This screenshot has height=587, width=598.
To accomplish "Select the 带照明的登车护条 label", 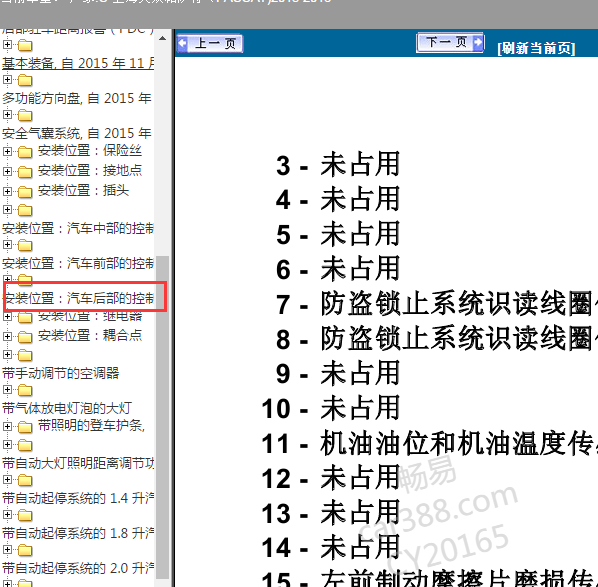I will click(x=92, y=426).
